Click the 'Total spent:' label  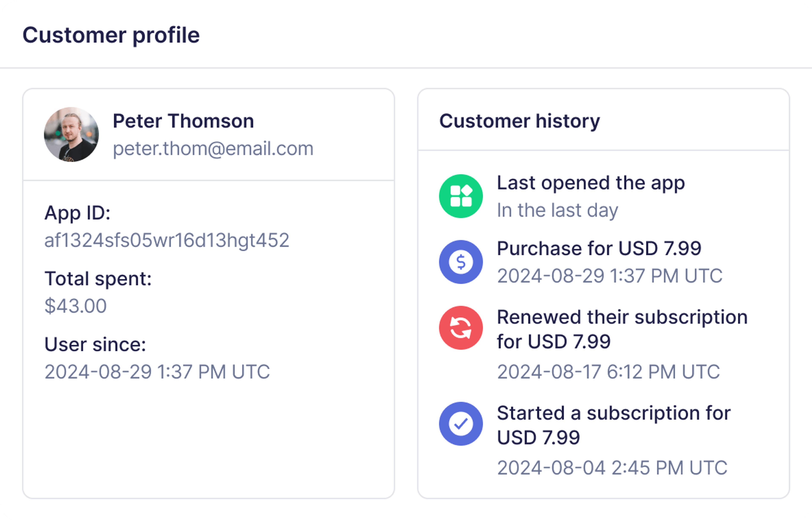click(98, 279)
